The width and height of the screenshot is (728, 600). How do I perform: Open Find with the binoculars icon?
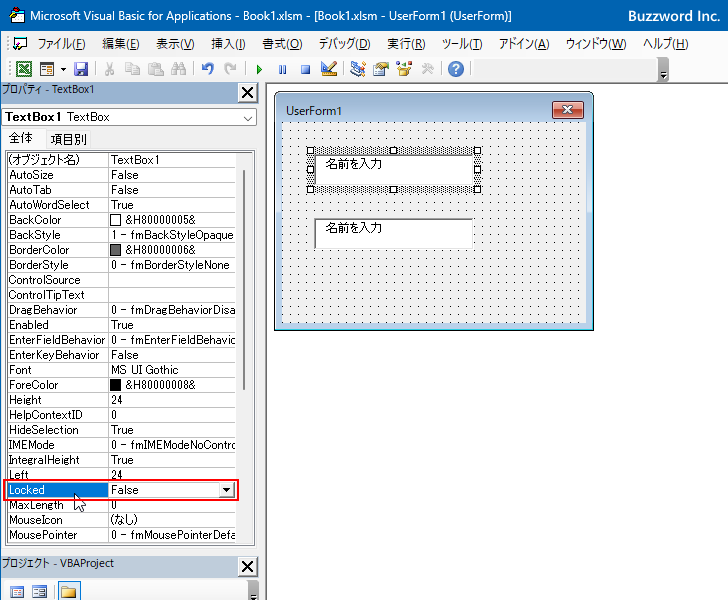[178, 69]
